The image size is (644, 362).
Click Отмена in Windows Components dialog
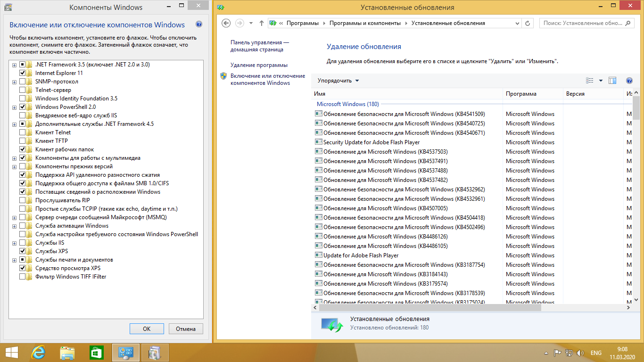point(186,329)
